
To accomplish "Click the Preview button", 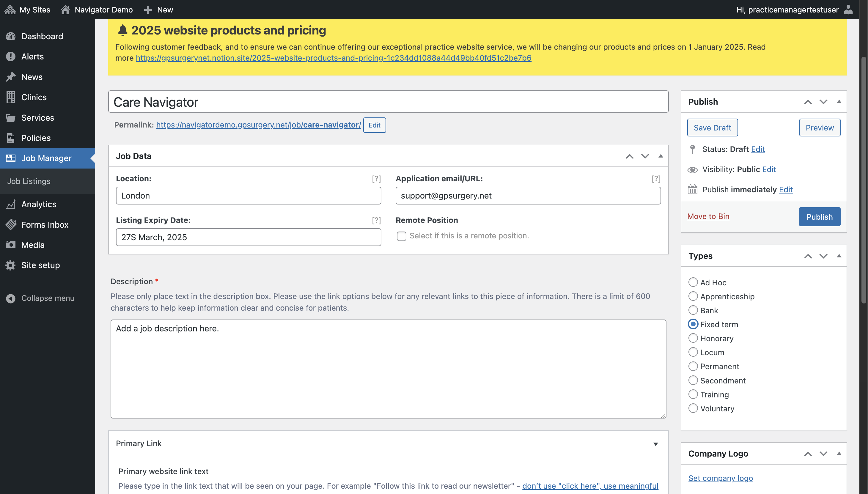I will [820, 128].
